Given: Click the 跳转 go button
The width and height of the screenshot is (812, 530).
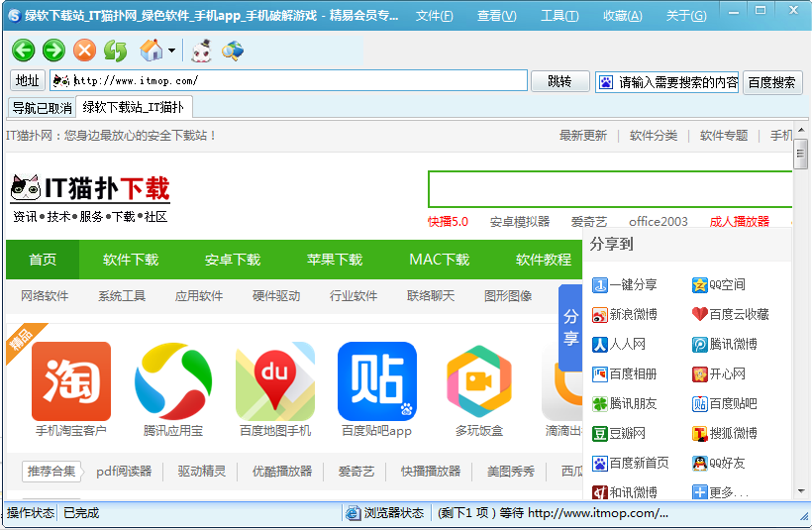Looking at the screenshot, I should tap(559, 81).
